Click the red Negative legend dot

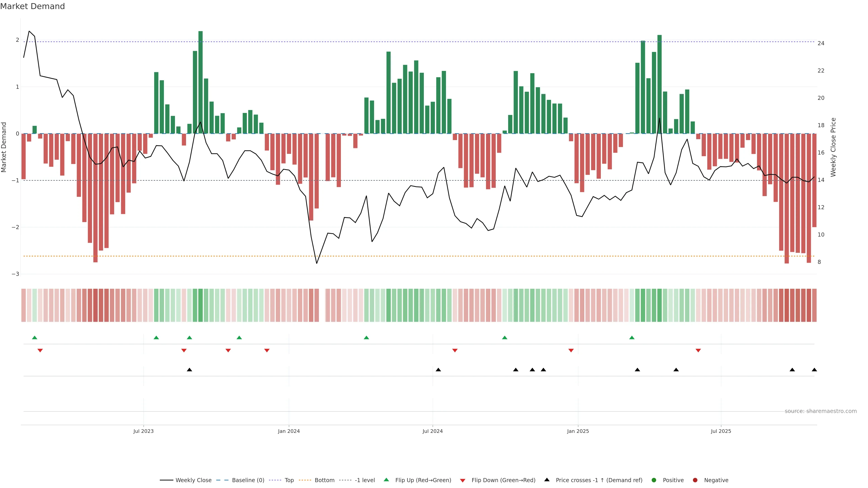click(x=695, y=480)
